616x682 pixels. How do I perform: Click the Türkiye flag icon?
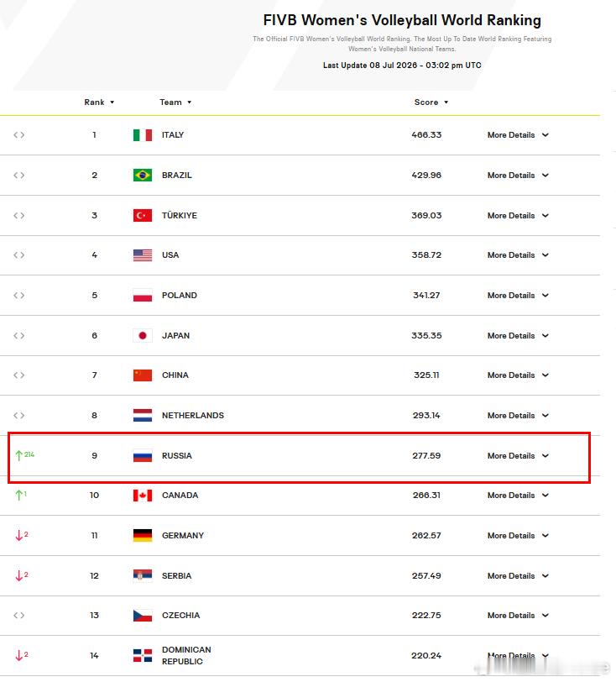click(x=143, y=215)
